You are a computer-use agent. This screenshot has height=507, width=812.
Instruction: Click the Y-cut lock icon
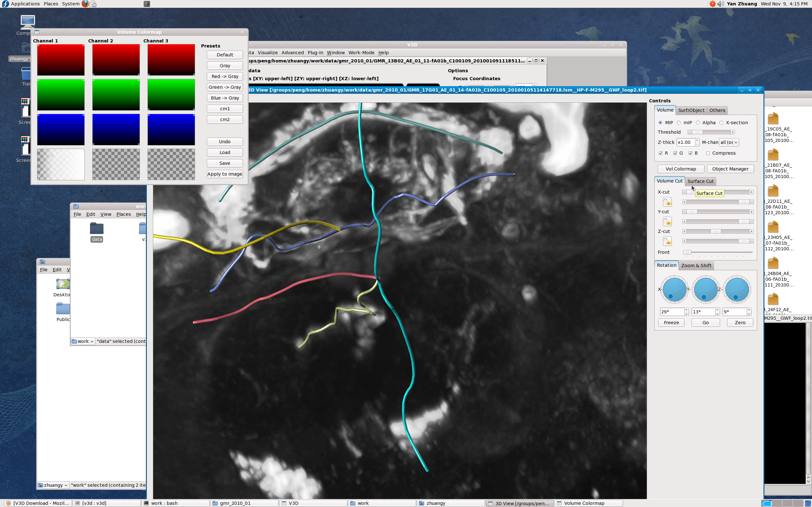(667, 221)
